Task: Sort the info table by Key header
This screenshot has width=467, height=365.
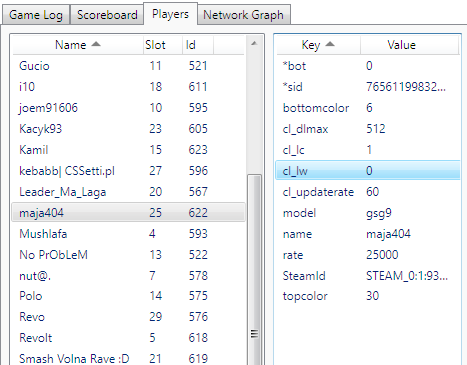Action: point(318,45)
